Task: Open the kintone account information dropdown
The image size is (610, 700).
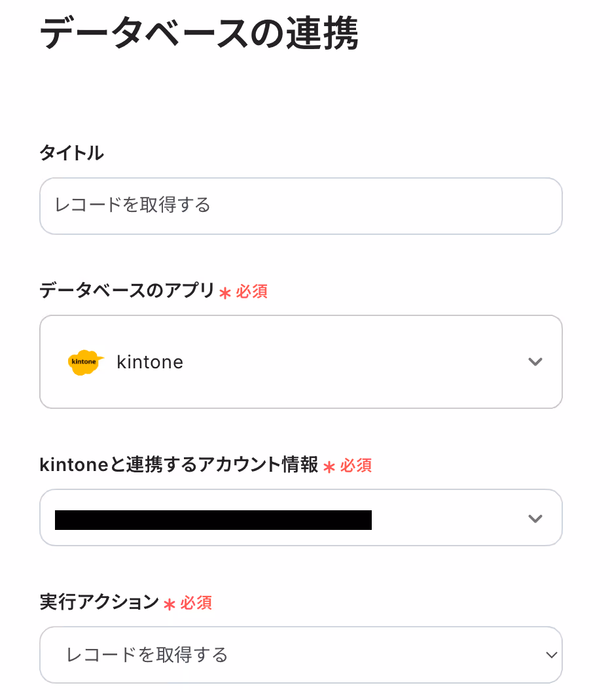Action: (x=301, y=517)
